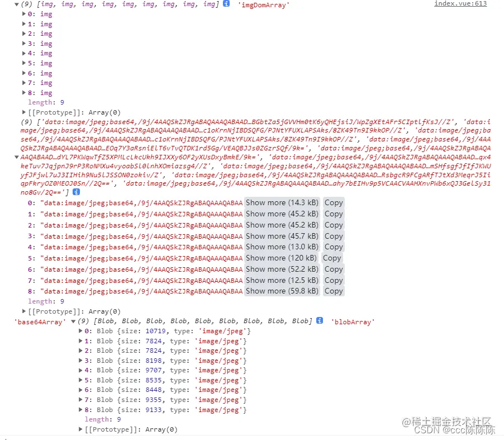Copy base64 string at index 2
This screenshot has width=504, height=440.
coord(334,225)
